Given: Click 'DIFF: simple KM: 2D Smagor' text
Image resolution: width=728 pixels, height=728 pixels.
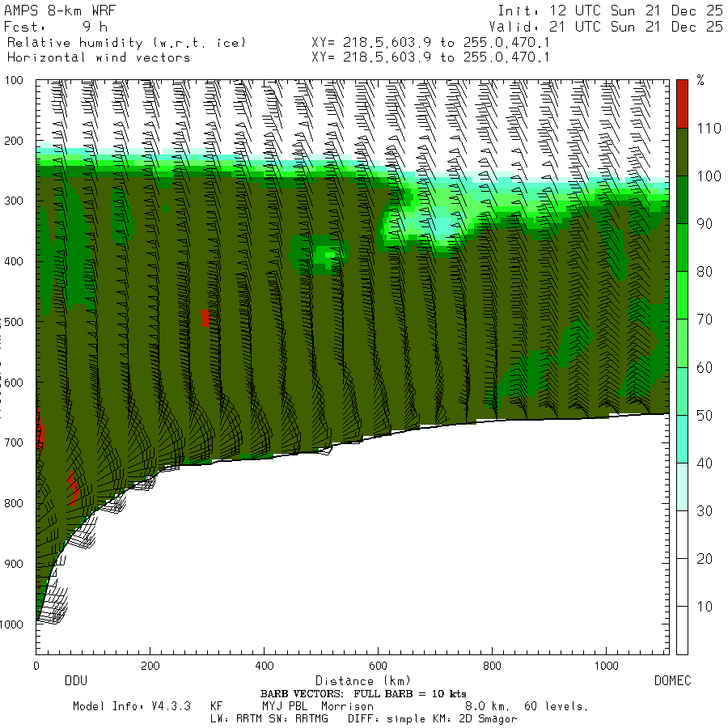Looking at the screenshot, I should click(x=432, y=719).
